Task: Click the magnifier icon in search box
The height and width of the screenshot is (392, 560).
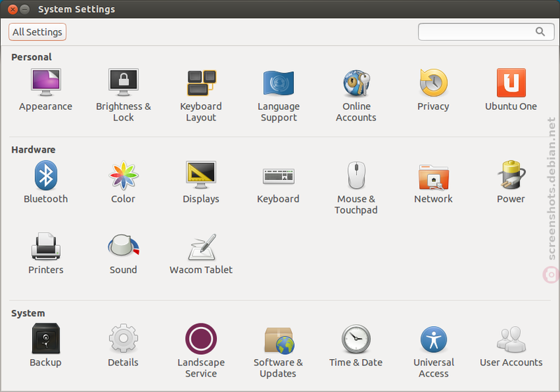Action: pyautogui.click(x=540, y=31)
